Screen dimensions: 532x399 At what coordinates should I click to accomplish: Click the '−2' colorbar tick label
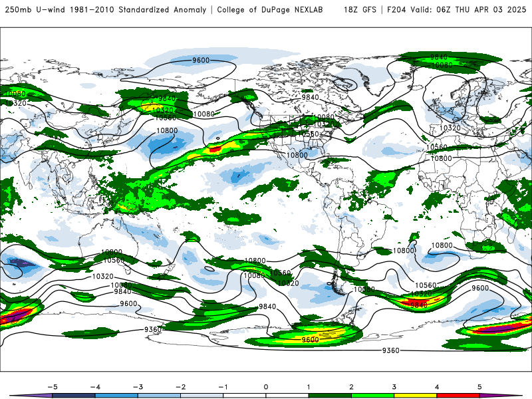coord(180,387)
